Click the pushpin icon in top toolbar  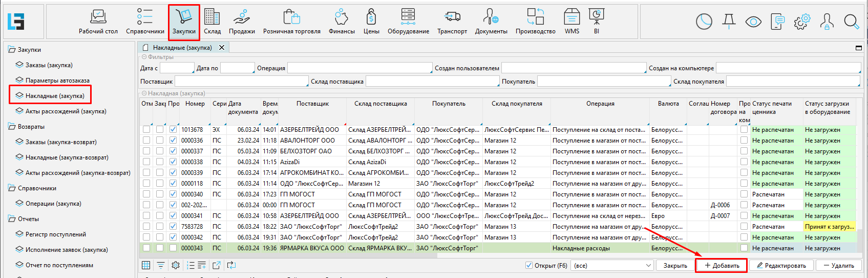(x=729, y=22)
